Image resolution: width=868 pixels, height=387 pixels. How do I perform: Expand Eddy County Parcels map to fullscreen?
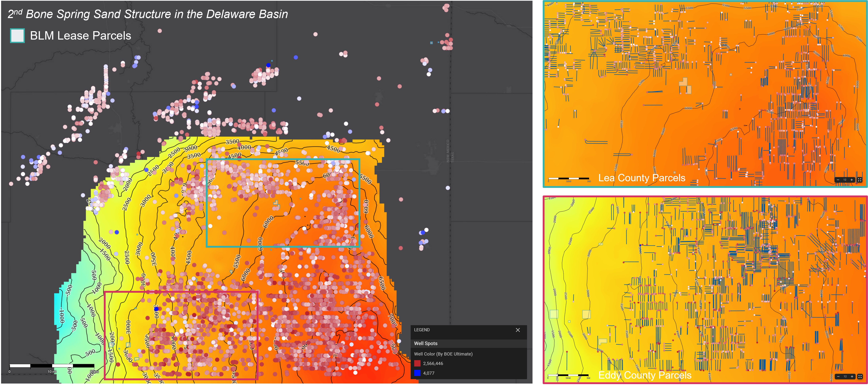[x=860, y=377]
